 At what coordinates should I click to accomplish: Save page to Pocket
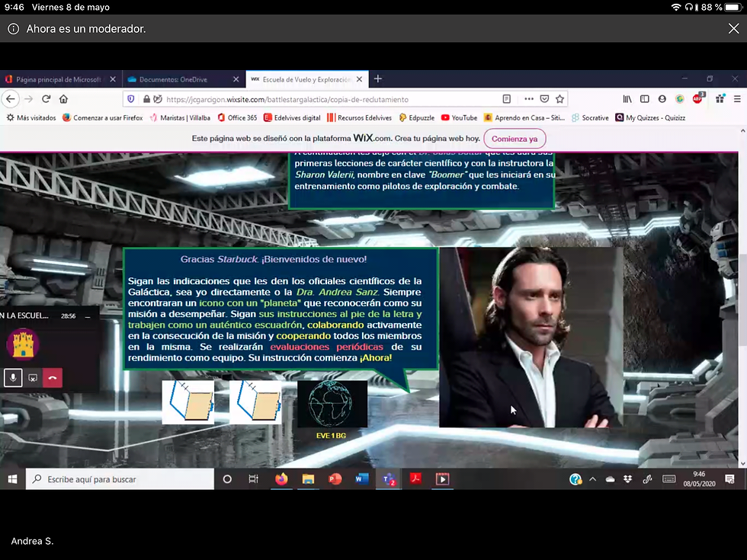coord(544,99)
